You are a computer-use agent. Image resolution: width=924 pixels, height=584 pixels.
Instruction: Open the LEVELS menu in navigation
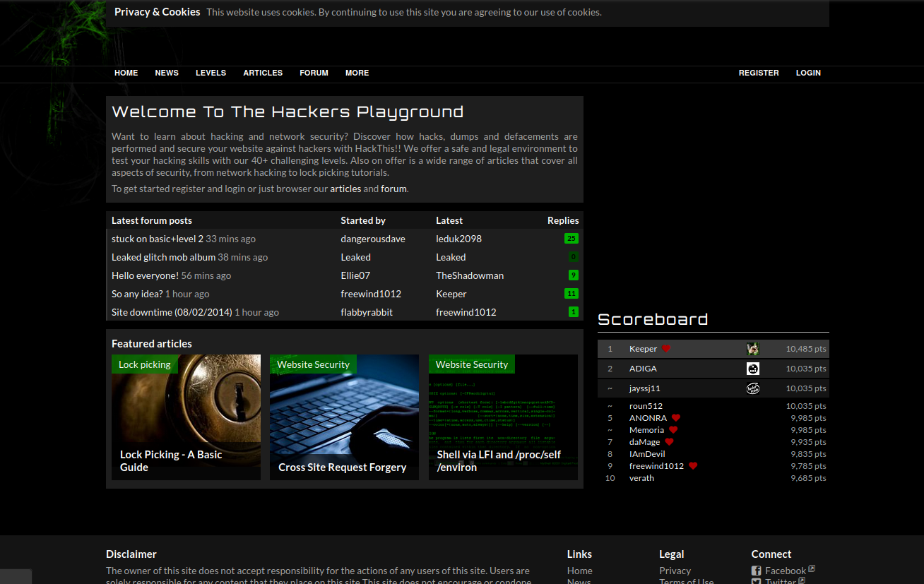coord(211,73)
